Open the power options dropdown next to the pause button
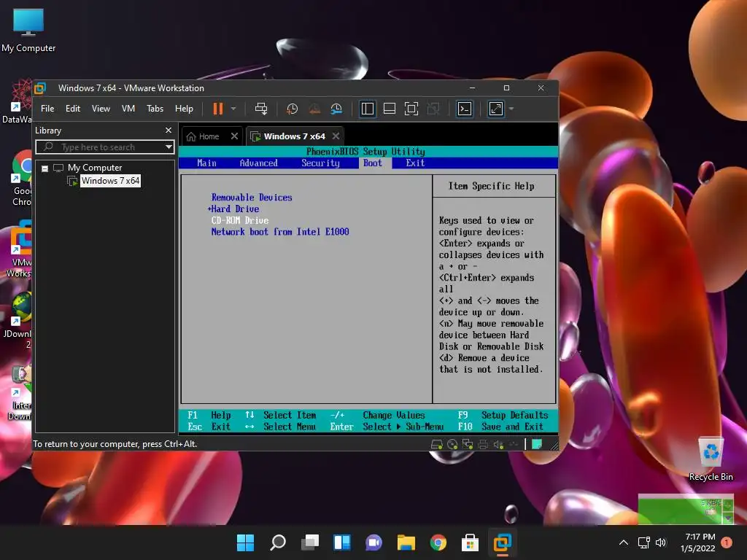 pyautogui.click(x=233, y=109)
